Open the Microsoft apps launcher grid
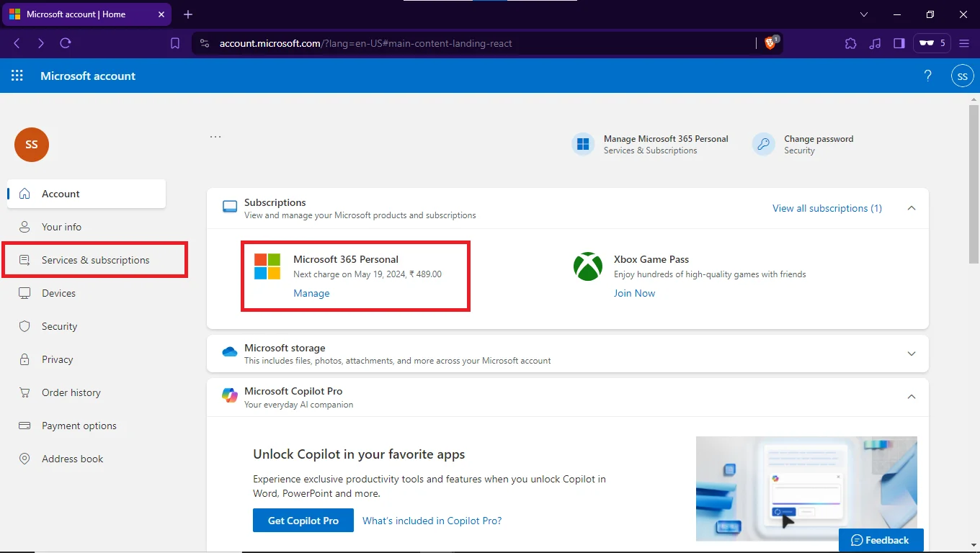Viewport: 980px width, 553px height. 17,76
